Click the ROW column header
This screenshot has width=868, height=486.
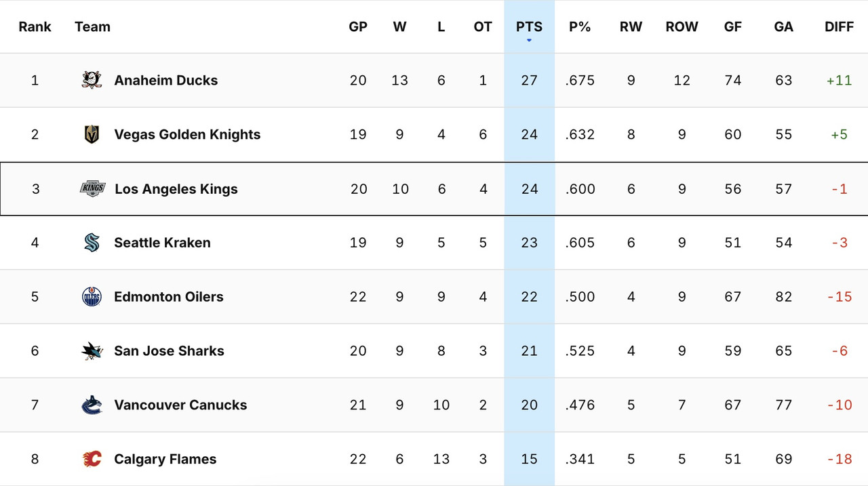coord(682,26)
